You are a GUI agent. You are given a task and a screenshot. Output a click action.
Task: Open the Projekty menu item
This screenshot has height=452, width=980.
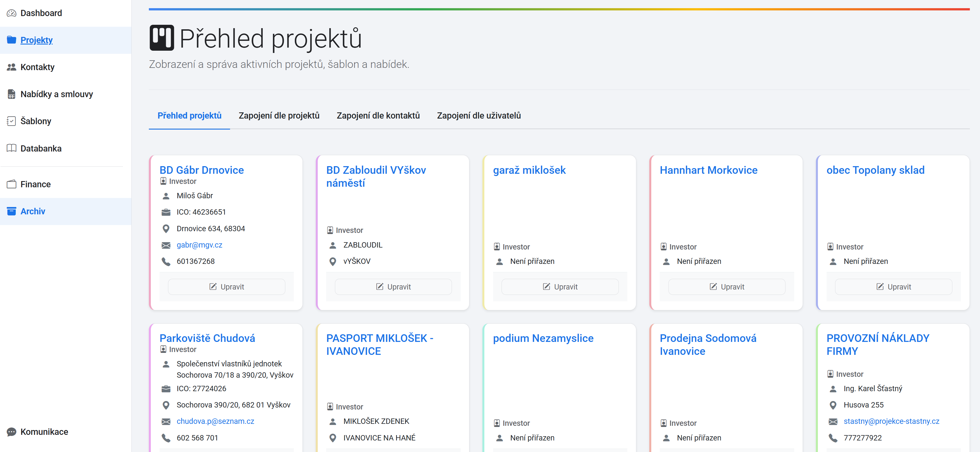37,40
